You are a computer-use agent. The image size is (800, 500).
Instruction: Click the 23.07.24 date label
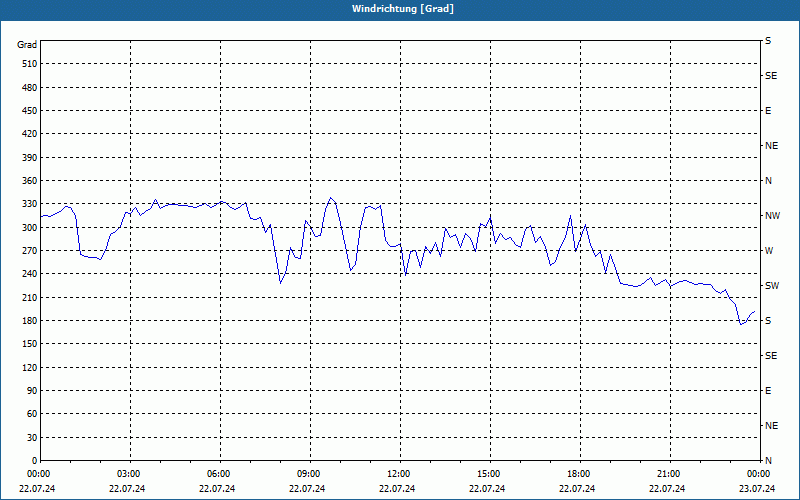pos(757,489)
